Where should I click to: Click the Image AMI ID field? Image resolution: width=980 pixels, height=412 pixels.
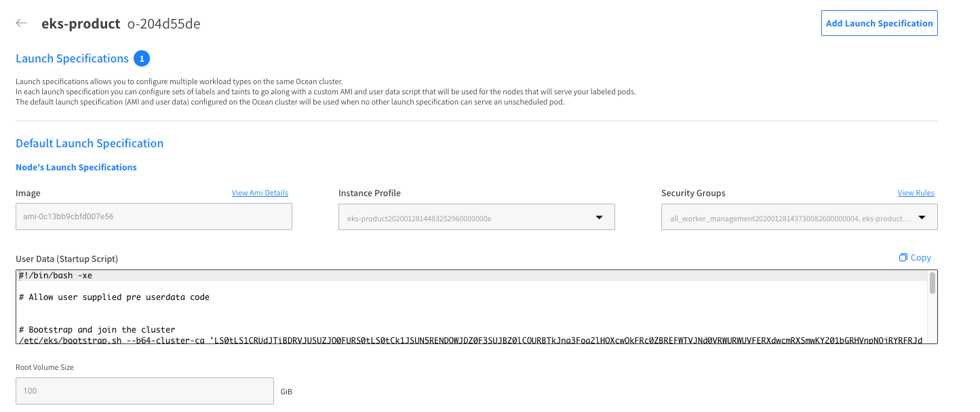[154, 217]
